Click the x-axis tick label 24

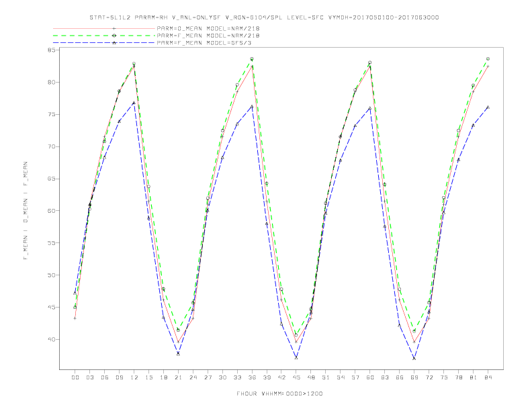[x=193, y=377]
